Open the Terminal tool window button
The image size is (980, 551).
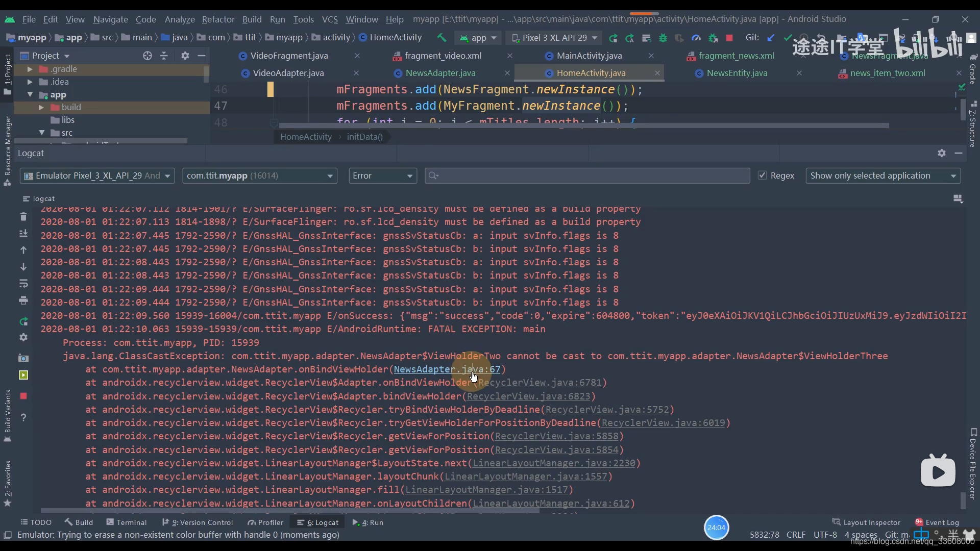126,522
